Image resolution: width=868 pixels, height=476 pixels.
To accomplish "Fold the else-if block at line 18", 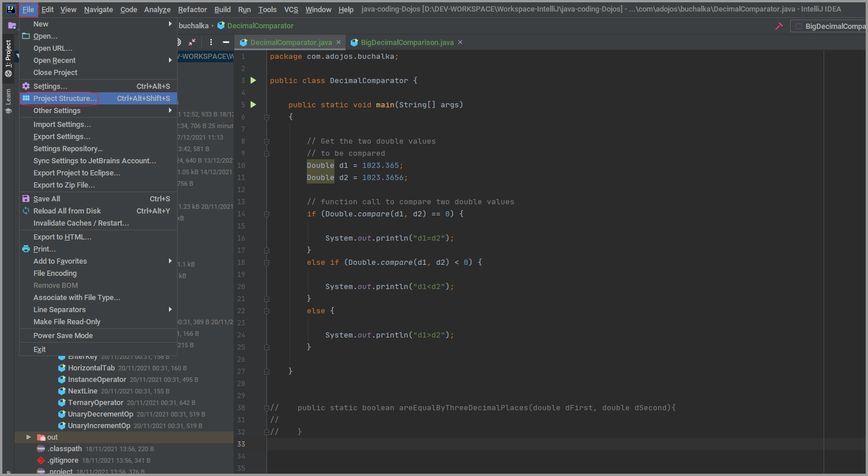I will click(266, 263).
